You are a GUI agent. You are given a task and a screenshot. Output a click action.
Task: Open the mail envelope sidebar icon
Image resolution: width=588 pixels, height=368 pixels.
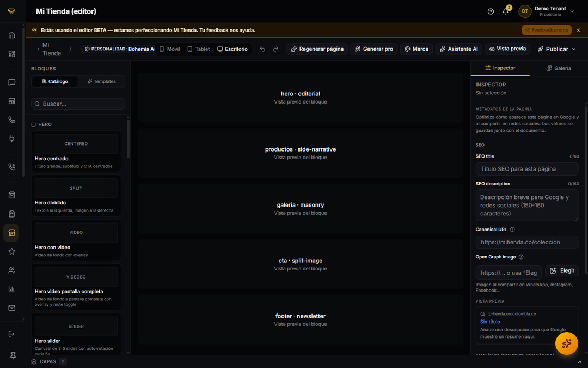click(x=11, y=307)
